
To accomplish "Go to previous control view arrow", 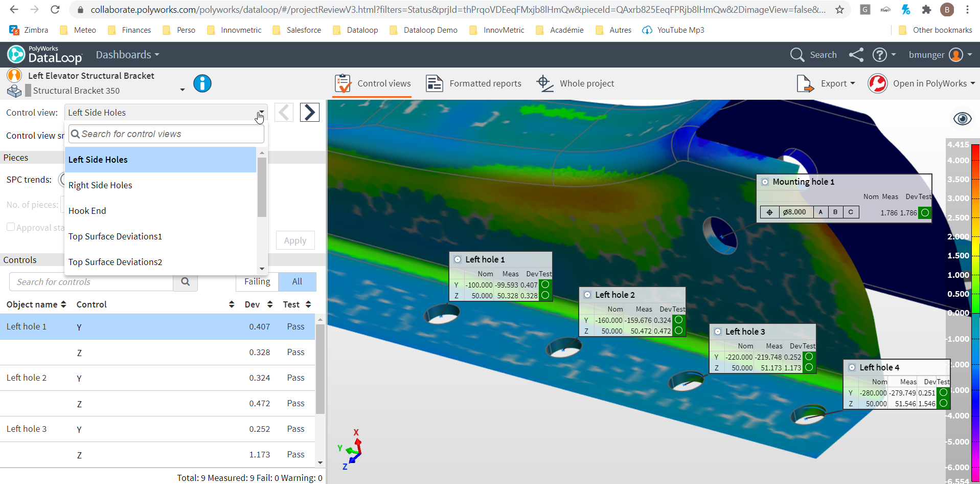I will coord(284,112).
